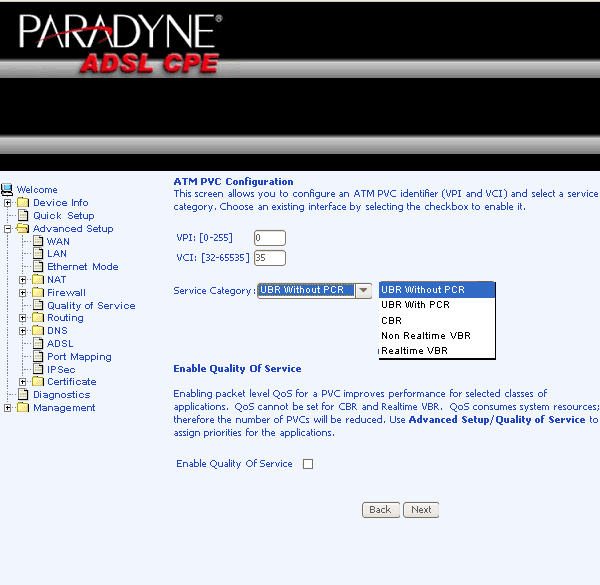This screenshot has height=585, width=600.
Task: Open the Ethernet Mode link
Action: coord(83,267)
